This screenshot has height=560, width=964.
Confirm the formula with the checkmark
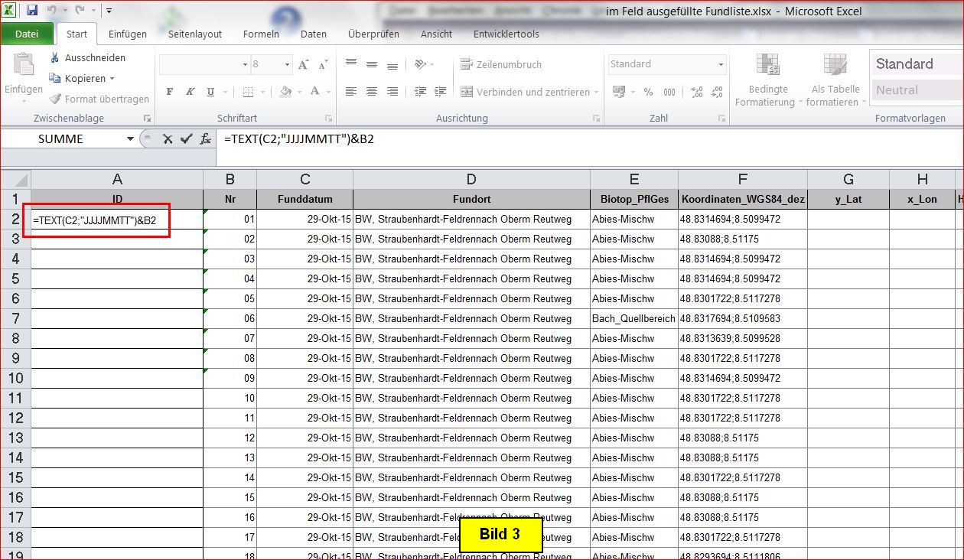tap(186, 139)
